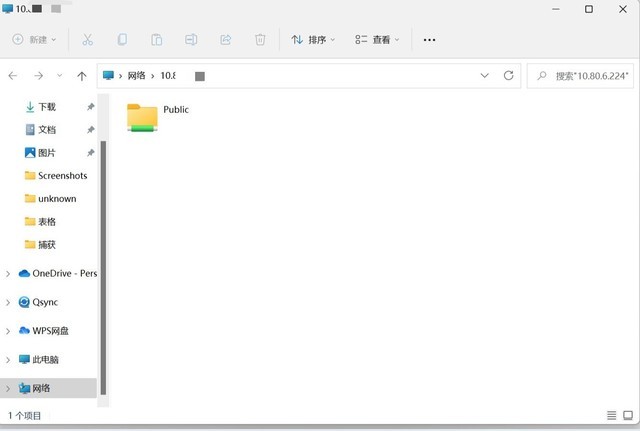Open the three-dots more options menu
Viewport: 640px width, 431px height.
(429, 40)
